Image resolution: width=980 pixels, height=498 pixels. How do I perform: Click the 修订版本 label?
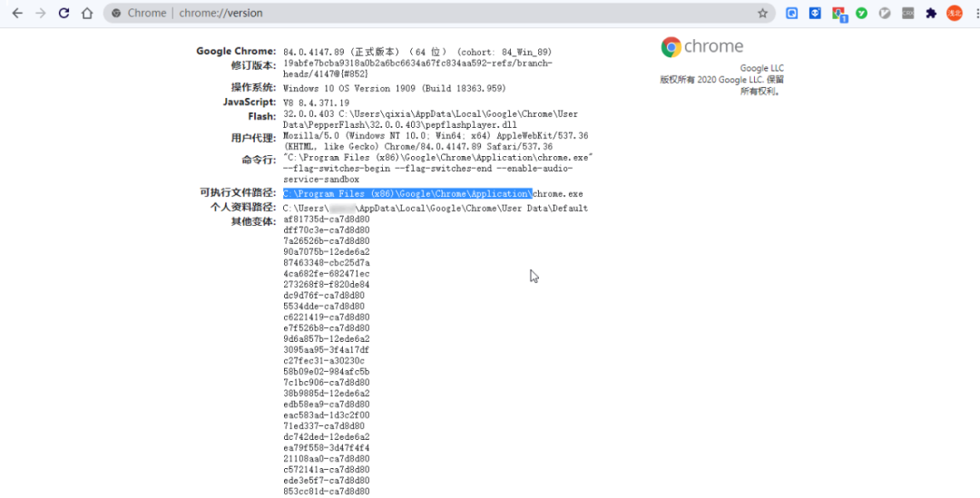253,65
